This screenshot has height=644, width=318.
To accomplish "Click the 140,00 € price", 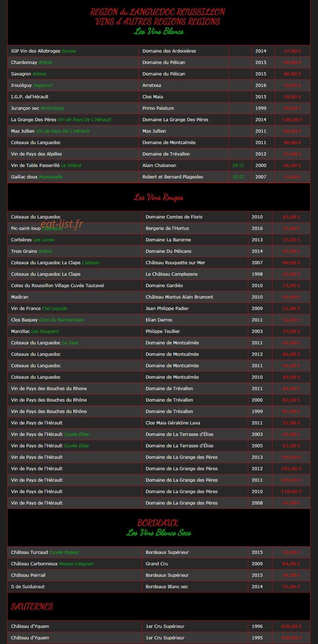I will tap(292, 119).
